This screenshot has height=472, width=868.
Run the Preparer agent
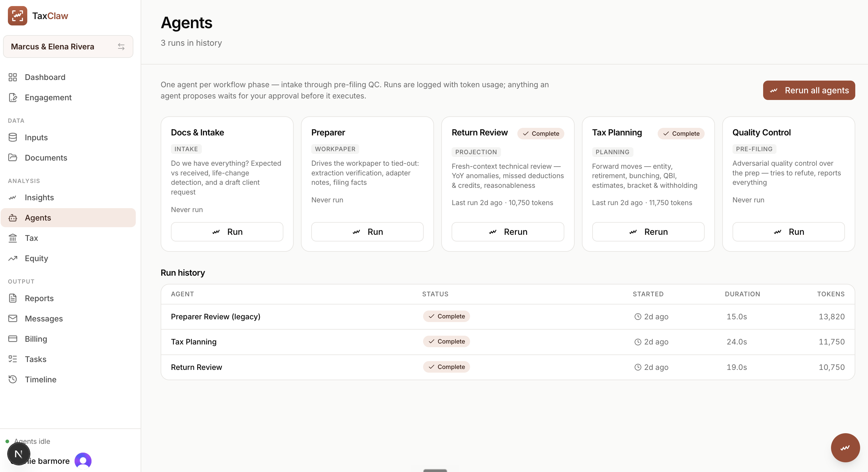click(x=367, y=232)
